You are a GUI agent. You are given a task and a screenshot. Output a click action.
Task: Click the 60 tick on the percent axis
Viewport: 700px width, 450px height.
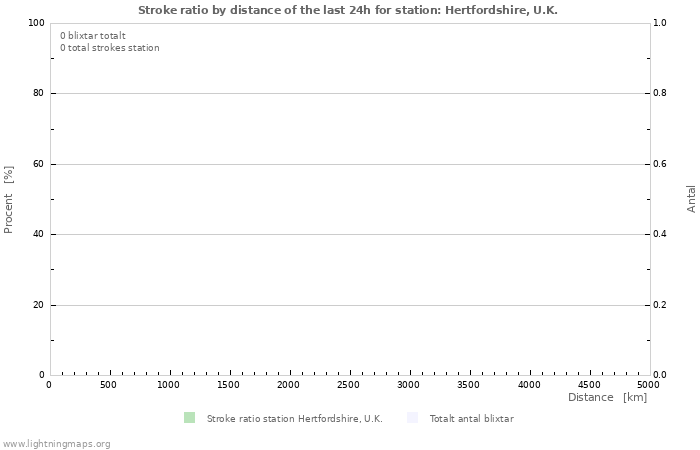point(38,164)
